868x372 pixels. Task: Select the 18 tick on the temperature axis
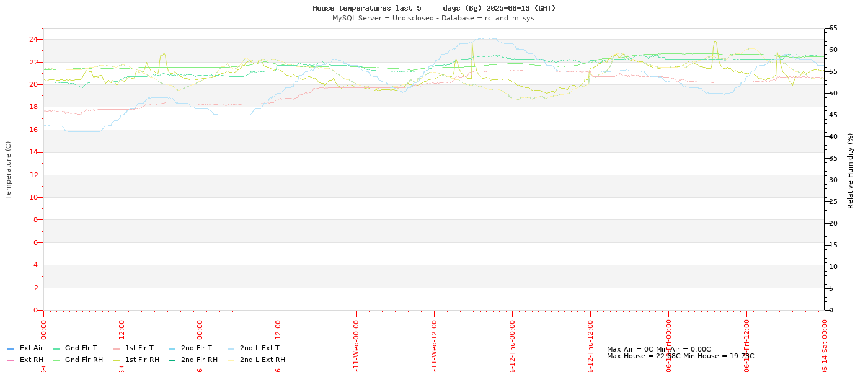33,107
